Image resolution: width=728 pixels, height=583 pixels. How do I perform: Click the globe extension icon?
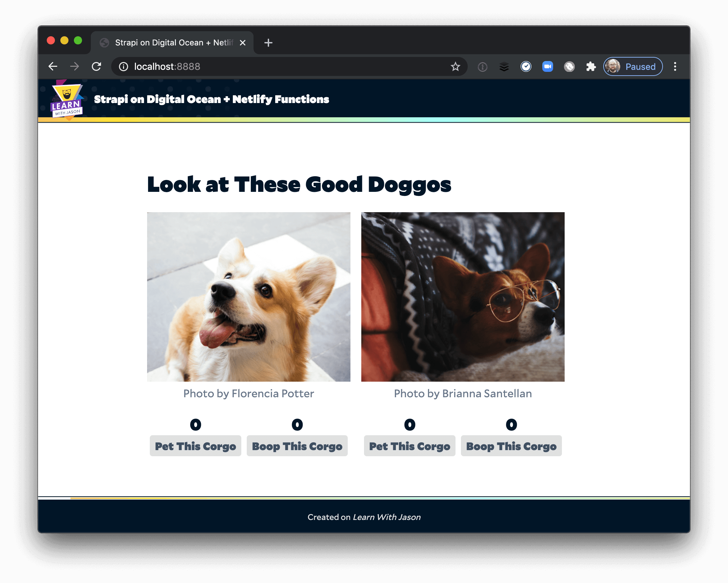(569, 66)
